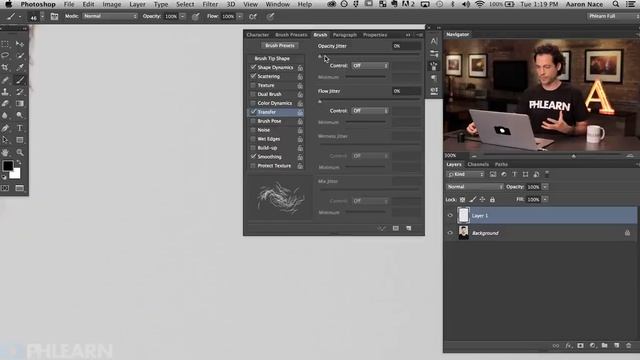
Task: Change the screen mode icon
Action: (20, 188)
